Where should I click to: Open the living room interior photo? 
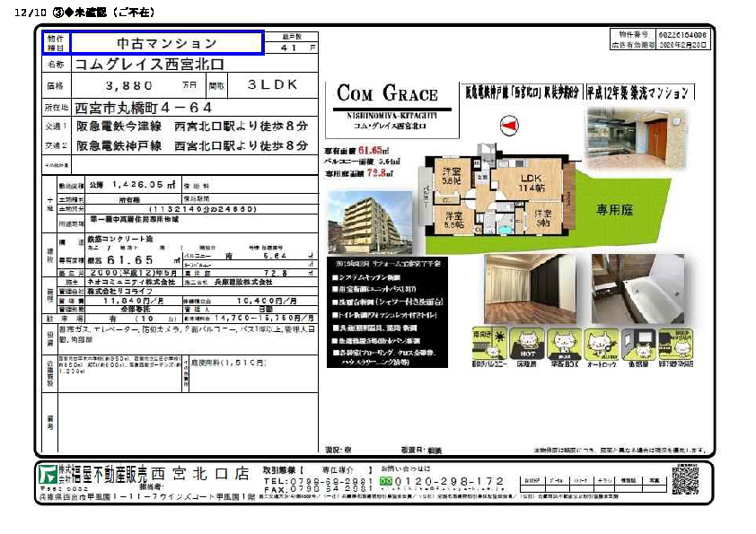pyautogui.click(x=530, y=288)
